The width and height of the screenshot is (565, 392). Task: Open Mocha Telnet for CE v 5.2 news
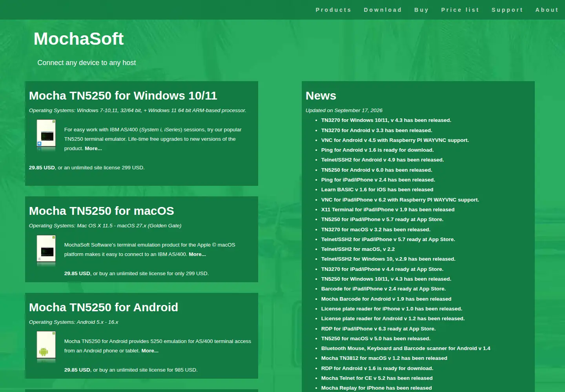377,378
